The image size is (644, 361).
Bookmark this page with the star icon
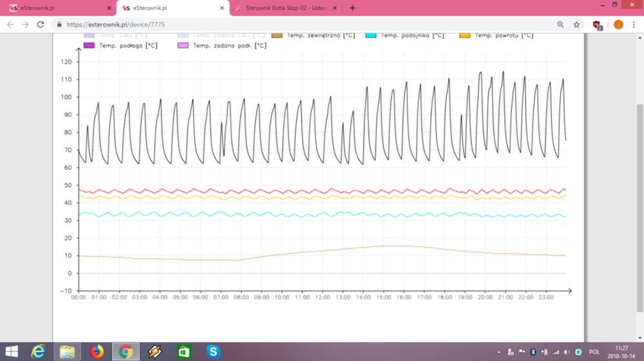tap(576, 24)
